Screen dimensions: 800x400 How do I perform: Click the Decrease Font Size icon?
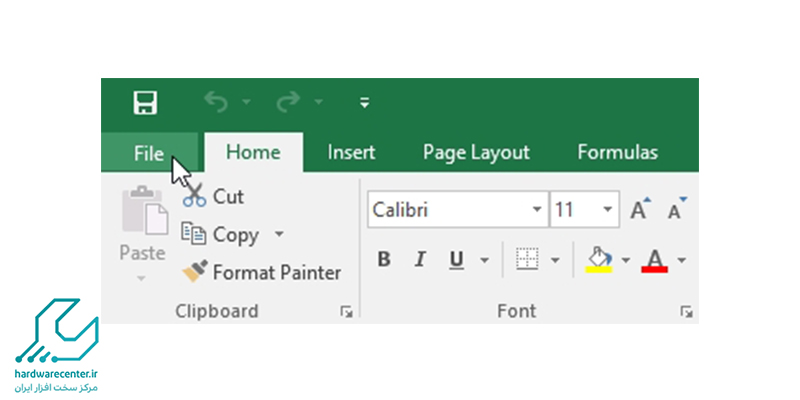tap(678, 208)
